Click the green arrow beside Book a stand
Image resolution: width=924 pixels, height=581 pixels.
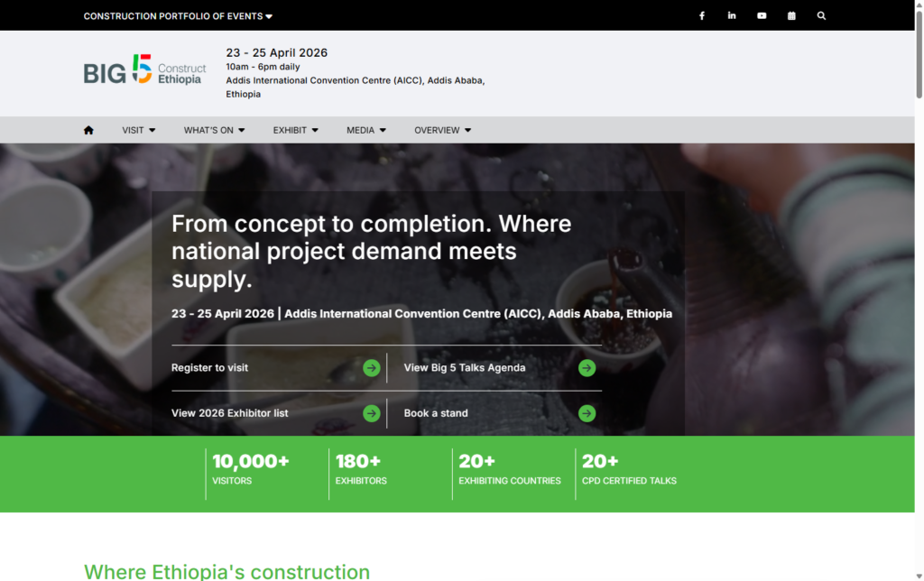coord(587,413)
